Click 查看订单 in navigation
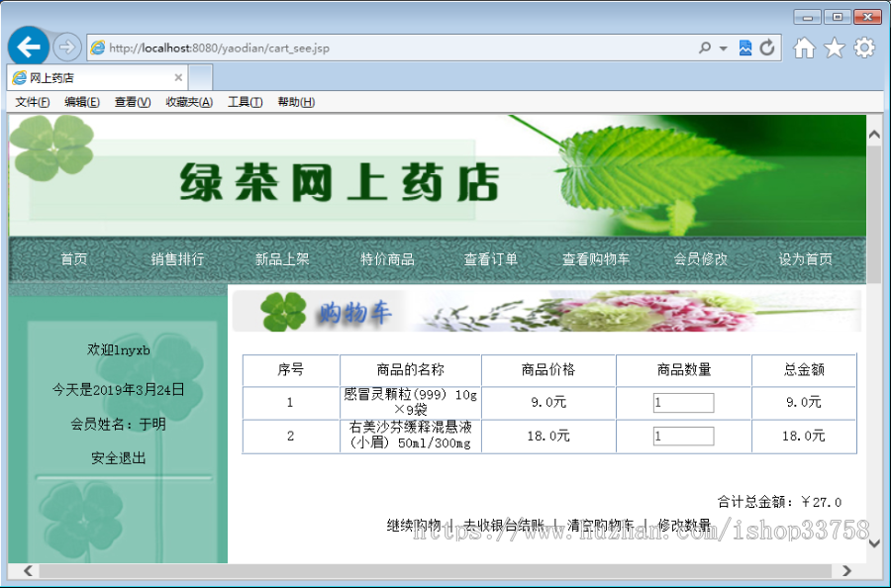 click(490, 258)
